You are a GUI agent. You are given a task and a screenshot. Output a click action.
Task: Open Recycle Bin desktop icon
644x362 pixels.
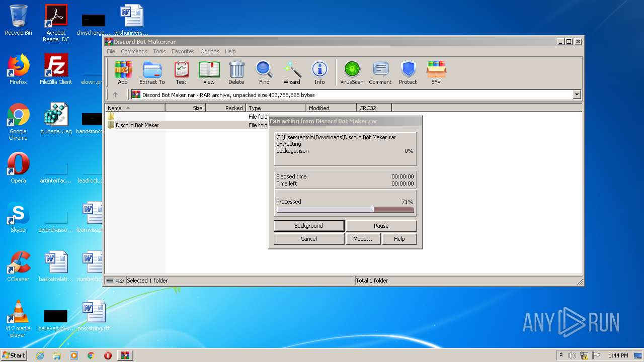[18, 20]
